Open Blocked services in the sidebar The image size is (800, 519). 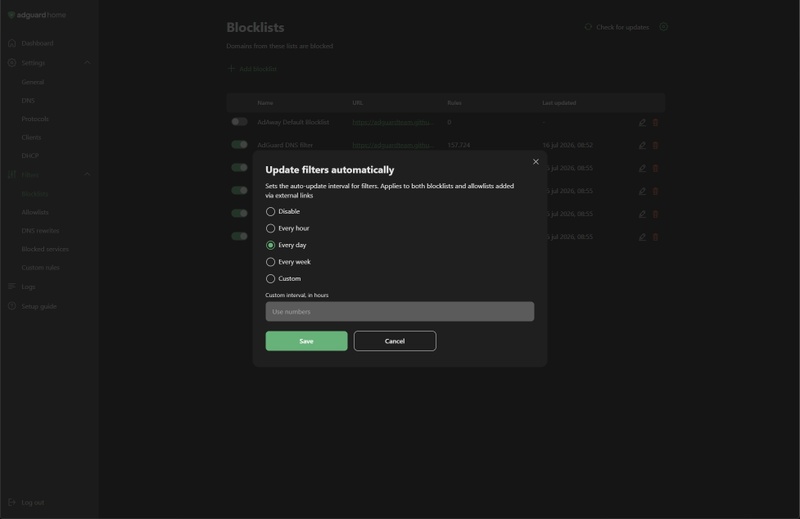click(45, 249)
